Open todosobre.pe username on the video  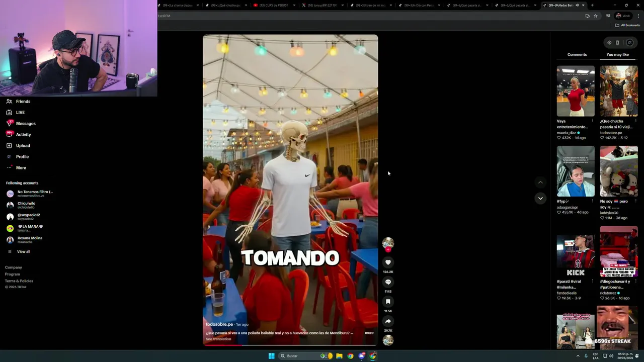click(x=219, y=324)
